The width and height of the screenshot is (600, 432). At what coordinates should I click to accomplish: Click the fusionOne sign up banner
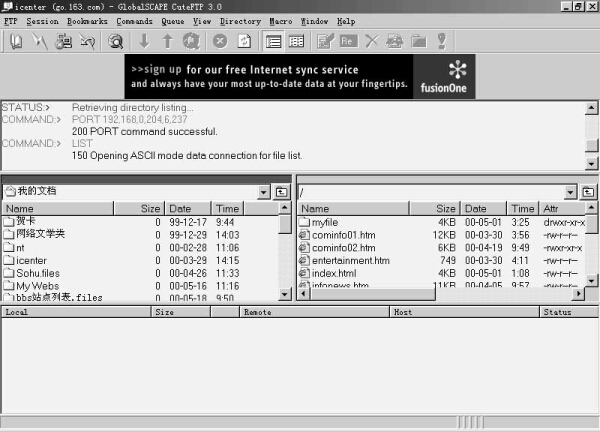(x=300, y=77)
